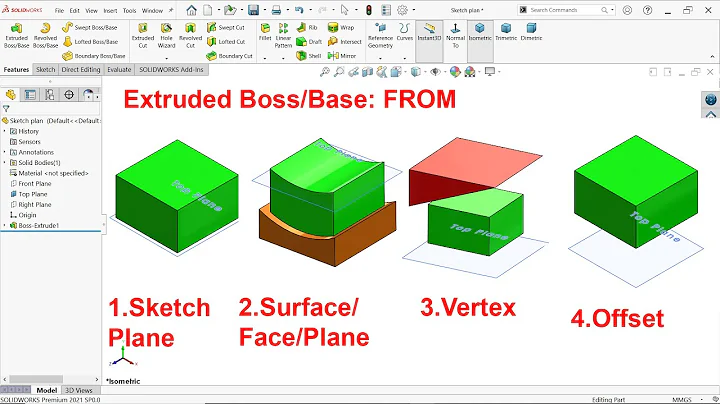This screenshot has width=720, height=404.
Task: Toggle Instant3D mode
Action: click(x=429, y=32)
